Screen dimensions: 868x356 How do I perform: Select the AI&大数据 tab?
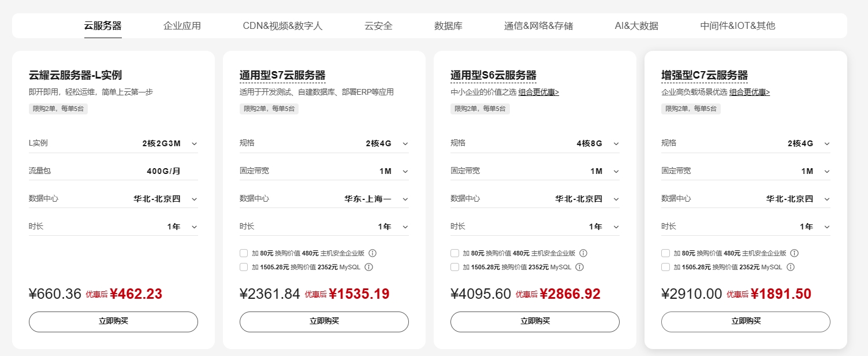coord(637,25)
